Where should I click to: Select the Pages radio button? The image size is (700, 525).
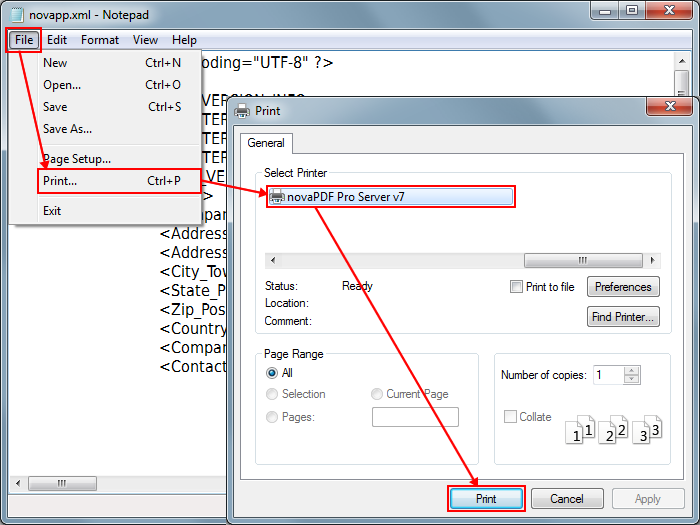(272, 417)
